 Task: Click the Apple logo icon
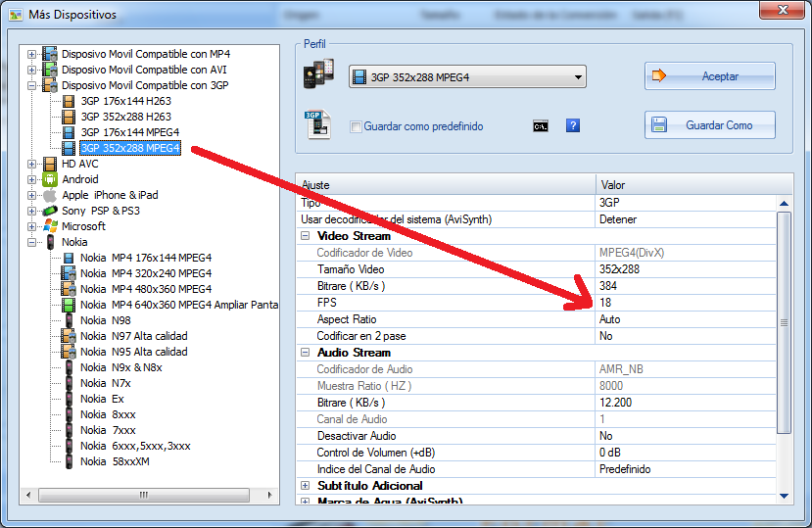[x=50, y=195]
